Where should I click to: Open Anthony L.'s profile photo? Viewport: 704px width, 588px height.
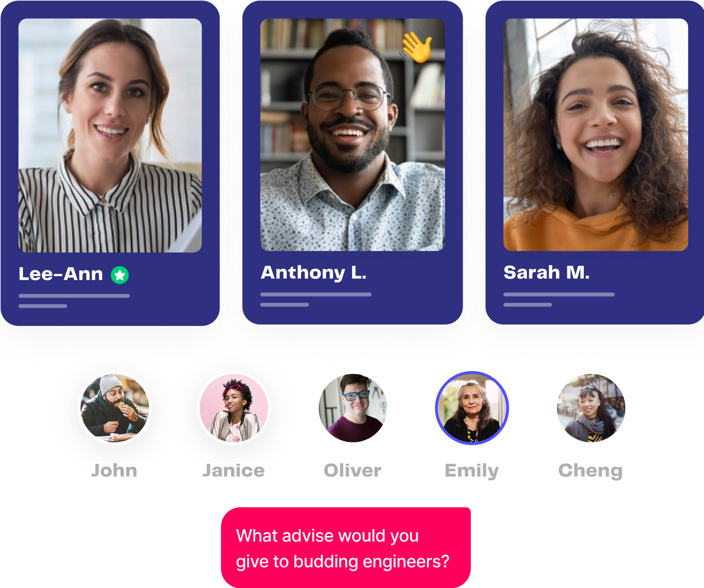coord(353,135)
